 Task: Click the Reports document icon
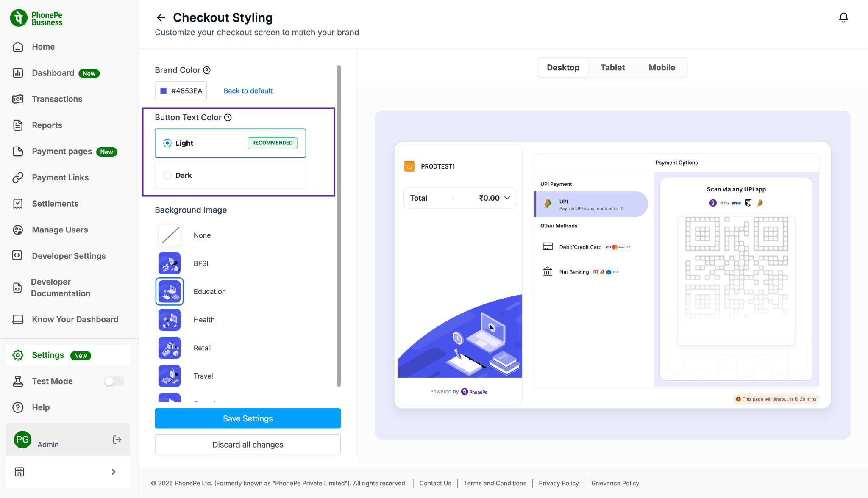(18, 125)
